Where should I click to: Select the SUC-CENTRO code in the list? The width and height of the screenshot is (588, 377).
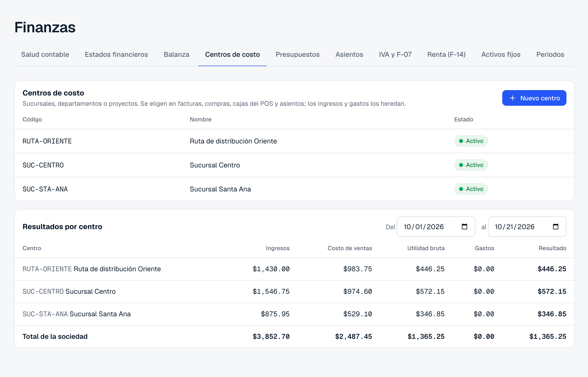pyautogui.click(x=43, y=165)
